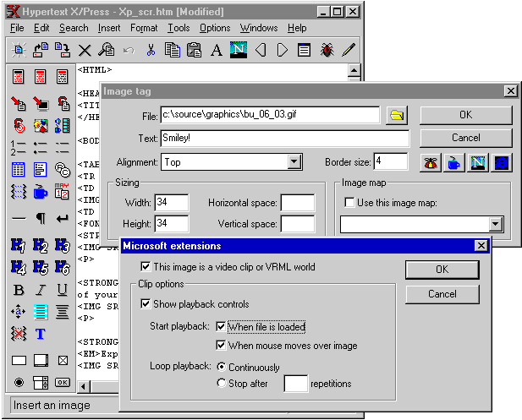This screenshot has height=420, width=522.
Task: Open the File menu
Action: click(x=17, y=28)
